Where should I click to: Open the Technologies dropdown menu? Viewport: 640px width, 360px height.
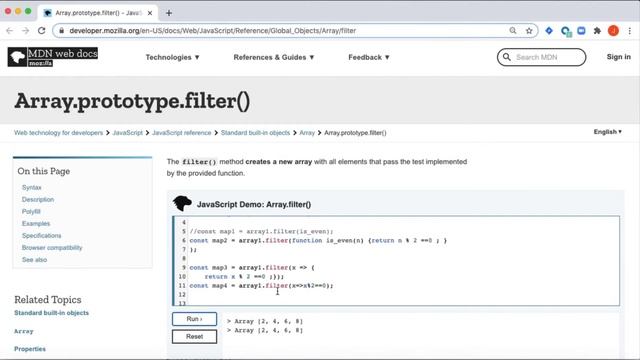pyautogui.click(x=173, y=57)
